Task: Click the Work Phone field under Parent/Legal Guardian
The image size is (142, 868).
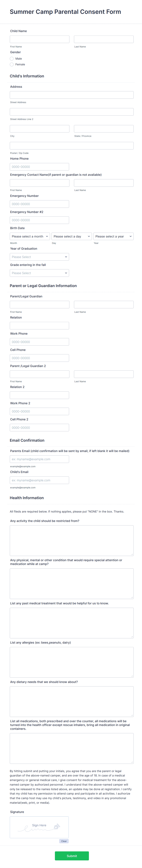Action: tap(39, 341)
